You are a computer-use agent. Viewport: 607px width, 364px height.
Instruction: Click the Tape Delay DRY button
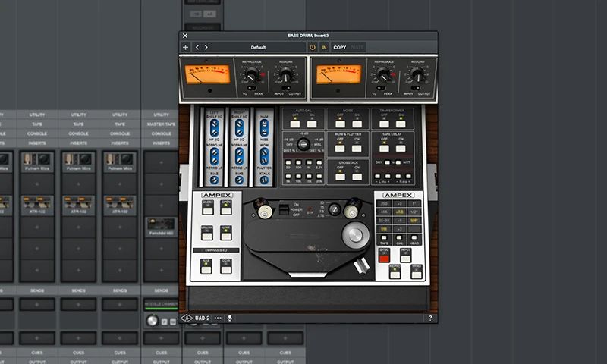tap(387, 162)
